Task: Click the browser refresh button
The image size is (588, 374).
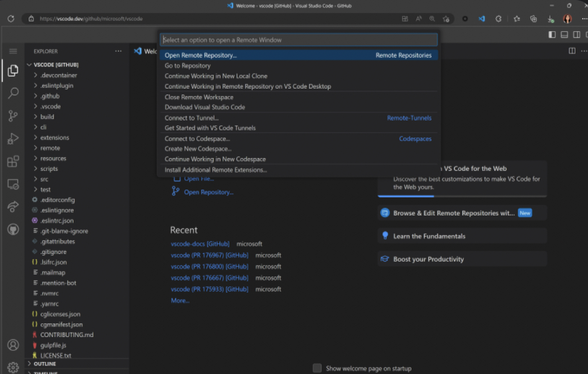Action: pos(11,18)
